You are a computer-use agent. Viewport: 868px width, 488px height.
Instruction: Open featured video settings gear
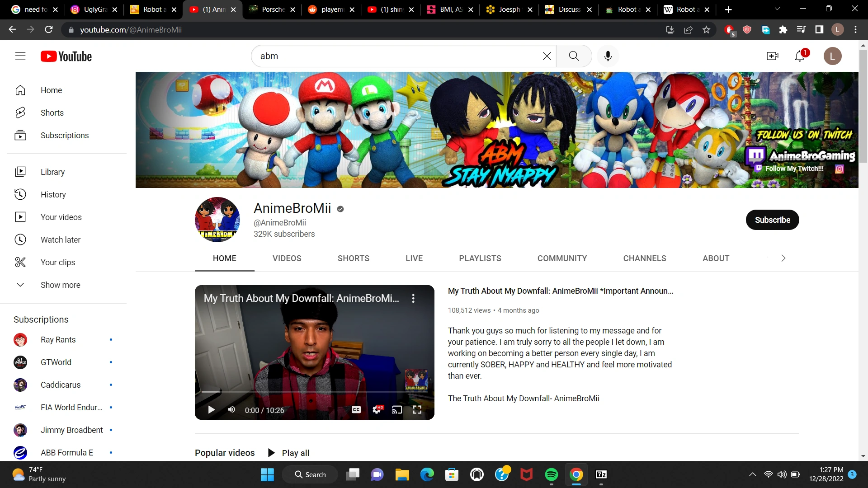[377, 410]
